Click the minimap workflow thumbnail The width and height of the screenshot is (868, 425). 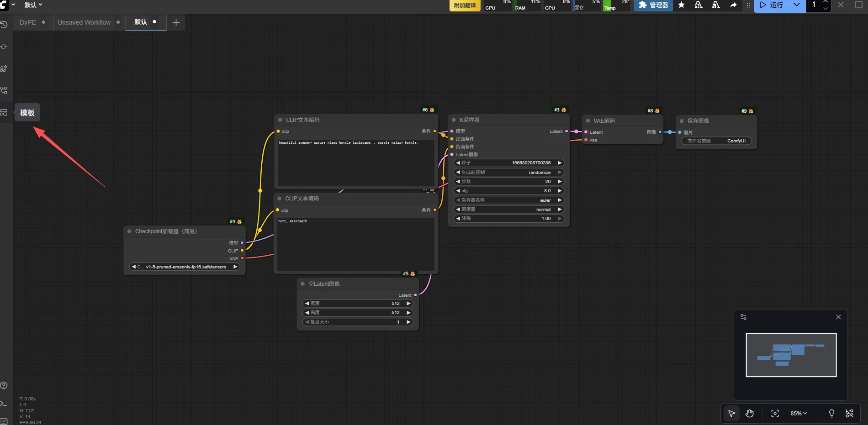pos(791,355)
